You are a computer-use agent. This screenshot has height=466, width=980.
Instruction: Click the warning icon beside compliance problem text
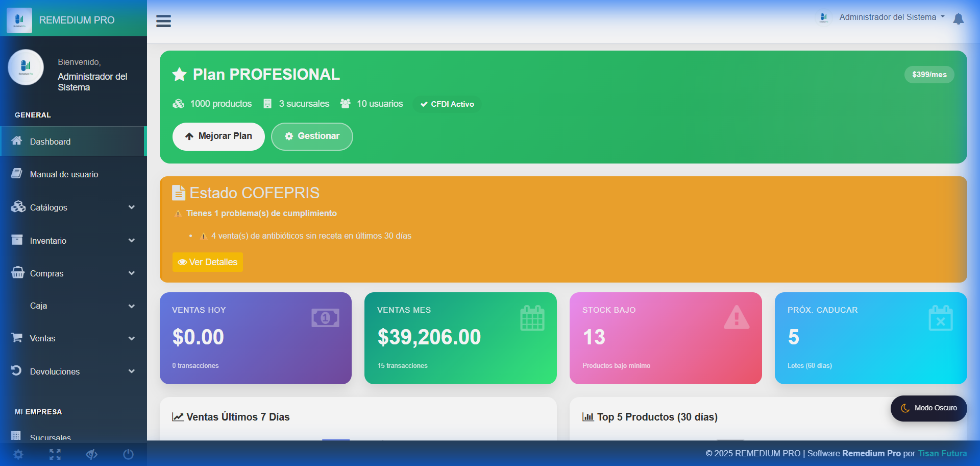coord(178,214)
